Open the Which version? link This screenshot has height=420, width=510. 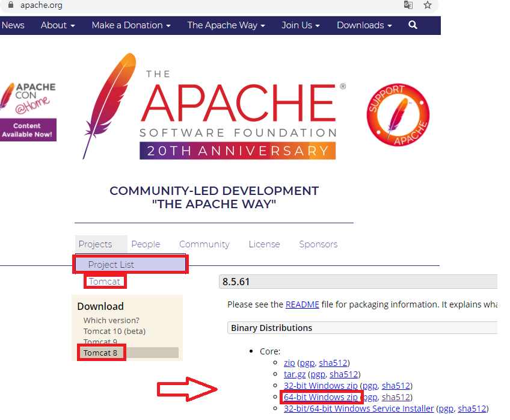(111, 320)
